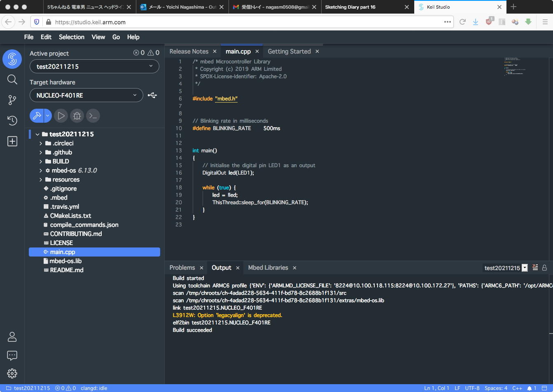Collapse the test20211215 root folder
Screen dimensions: 553x392
tap(37, 134)
